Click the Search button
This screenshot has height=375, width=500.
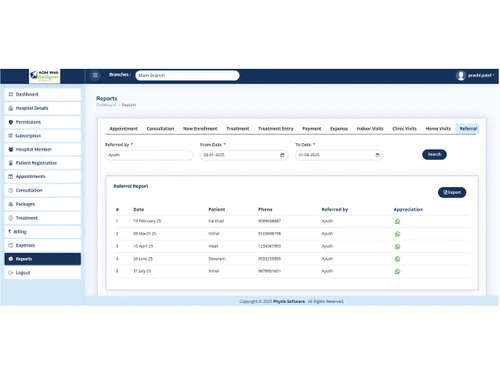click(434, 154)
